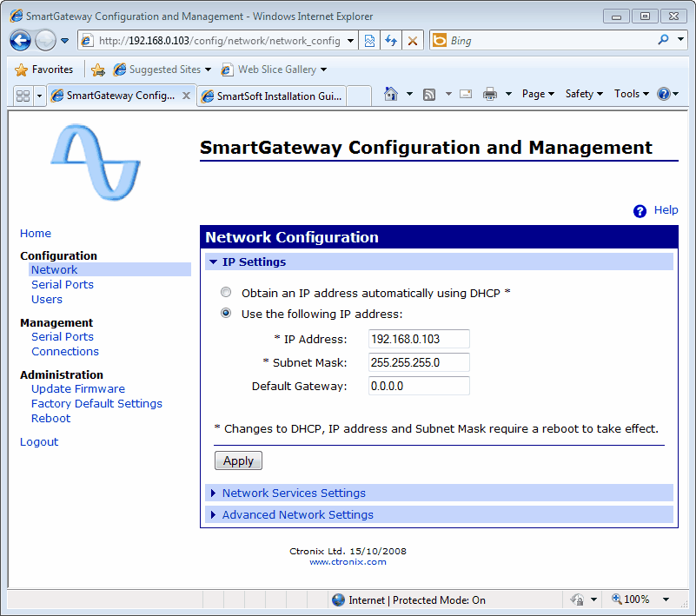The image size is (696, 616).
Task: Click the Reboot link
Action: pos(50,419)
